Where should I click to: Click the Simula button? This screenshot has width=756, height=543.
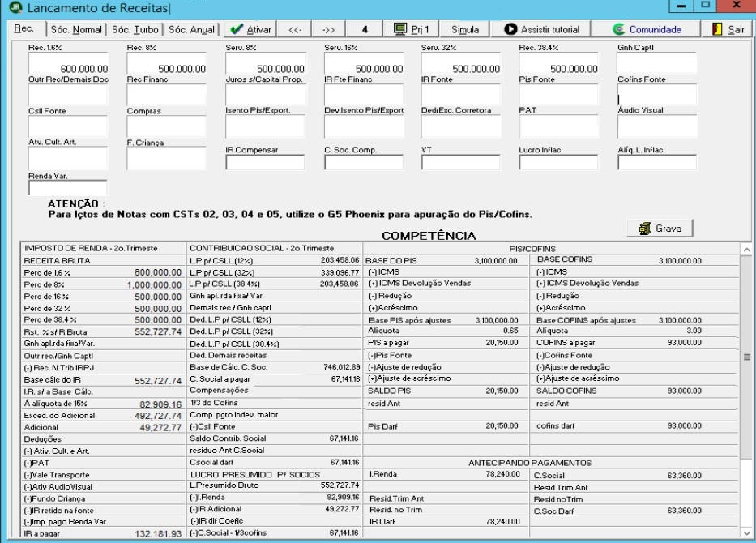pyautogui.click(x=465, y=29)
